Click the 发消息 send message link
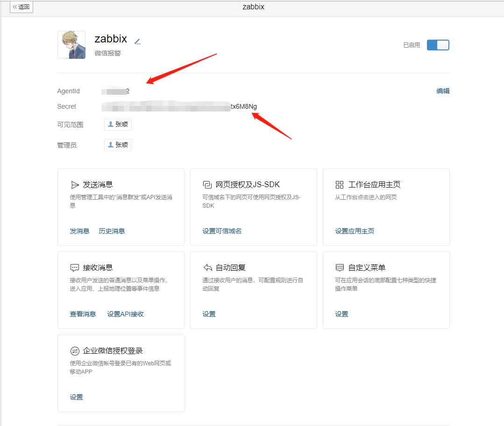504x426 pixels. 79,231
